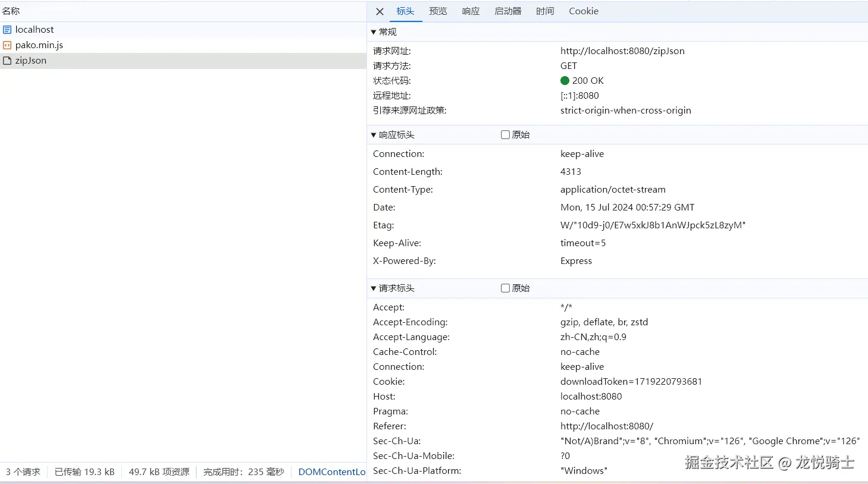The height and width of the screenshot is (484, 868).
Task: Click Accept-Encoding value gzip, deflate, br, zstd
Action: (x=604, y=322)
